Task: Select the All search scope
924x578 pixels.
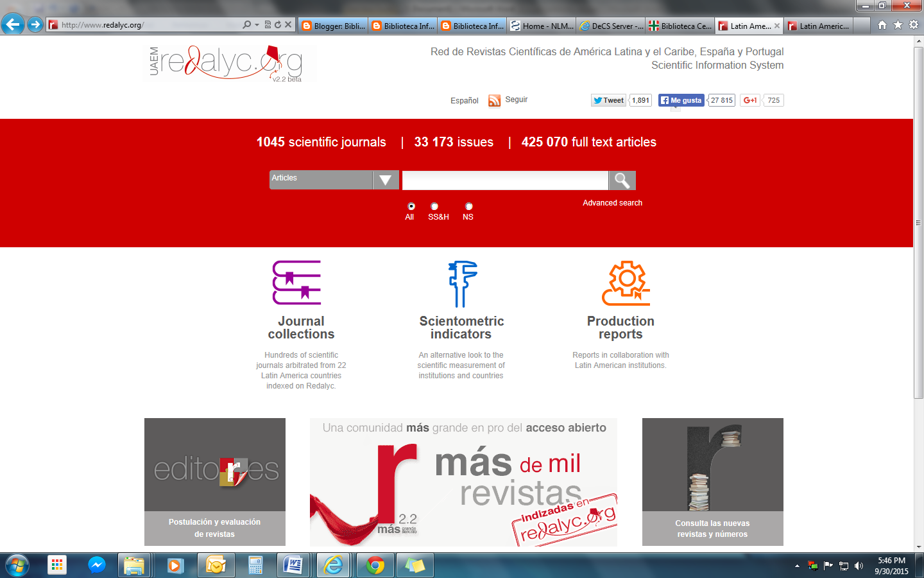Action: 410,206
